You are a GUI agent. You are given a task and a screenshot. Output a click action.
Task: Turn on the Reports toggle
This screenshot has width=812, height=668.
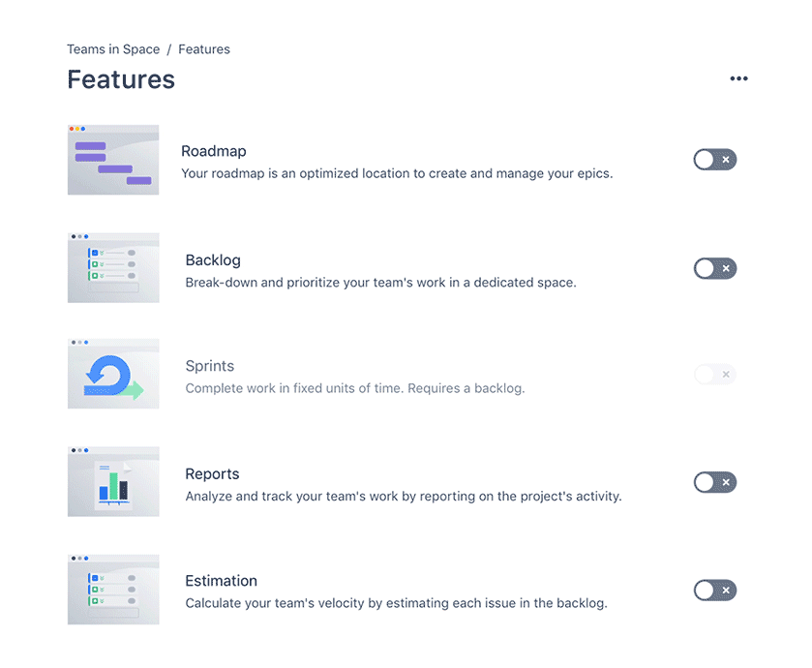pyautogui.click(x=714, y=482)
